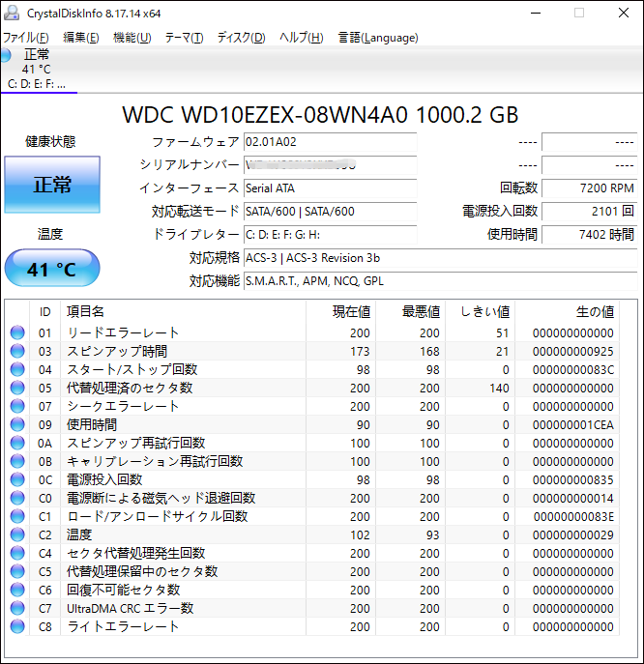644x664 pixels.
Task: Open the 言語(Language) menu
Action: (x=378, y=38)
